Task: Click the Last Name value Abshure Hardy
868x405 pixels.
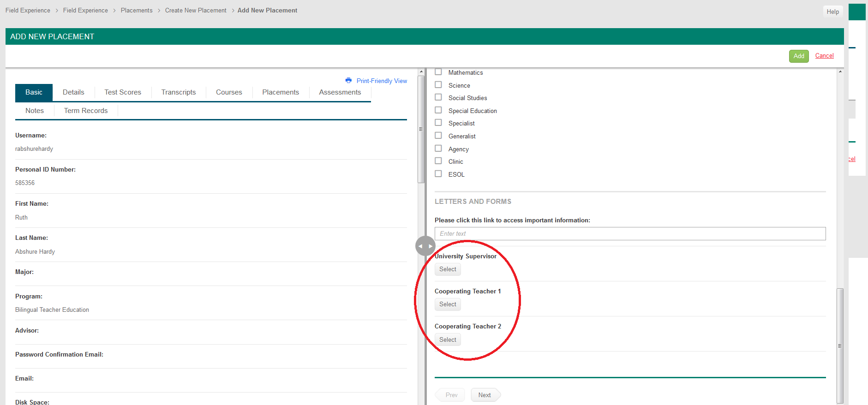Action: pyautogui.click(x=35, y=252)
